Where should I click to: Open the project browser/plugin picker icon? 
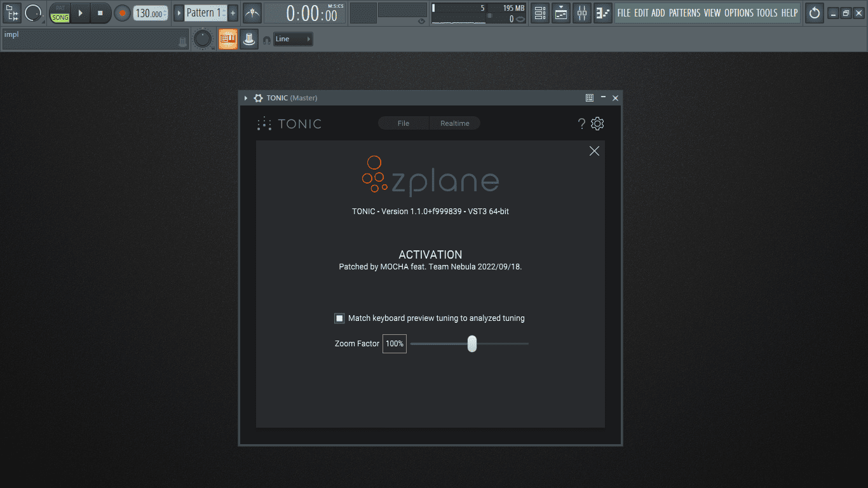point(12,13)
